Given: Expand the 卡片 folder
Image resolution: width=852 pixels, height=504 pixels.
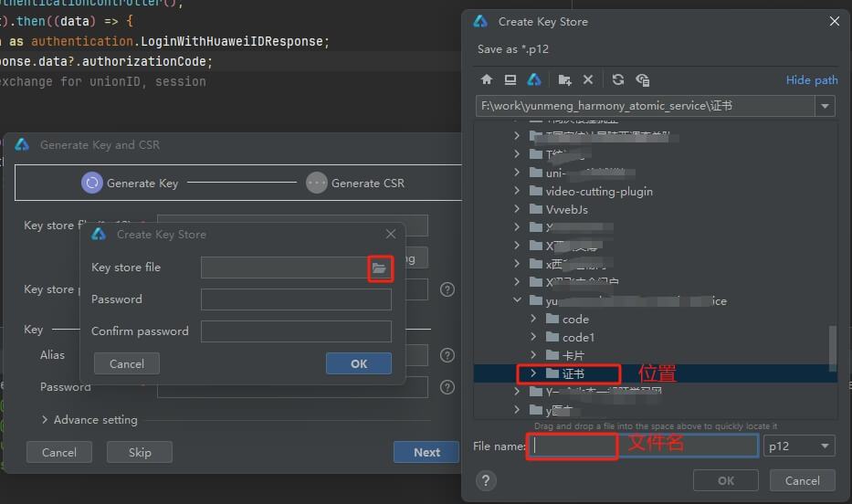Looking at the screenshot, I should (533, 355).
